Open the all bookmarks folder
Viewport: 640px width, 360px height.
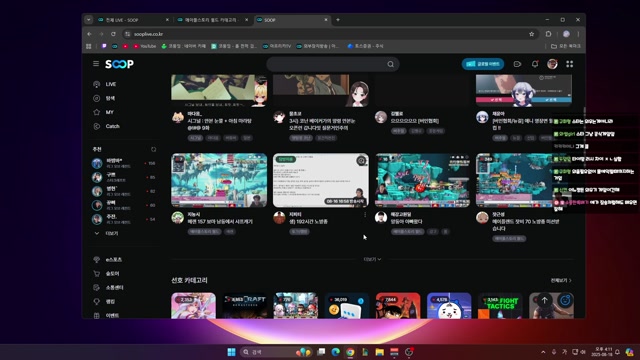(566, 46)
